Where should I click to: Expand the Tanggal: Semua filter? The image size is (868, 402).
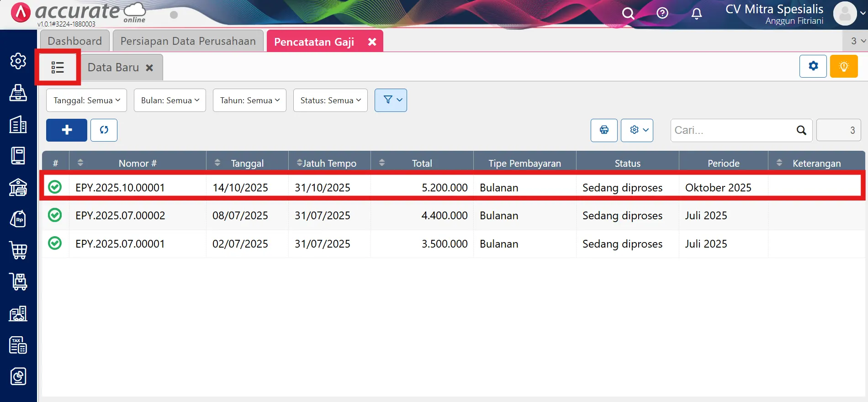86,100
